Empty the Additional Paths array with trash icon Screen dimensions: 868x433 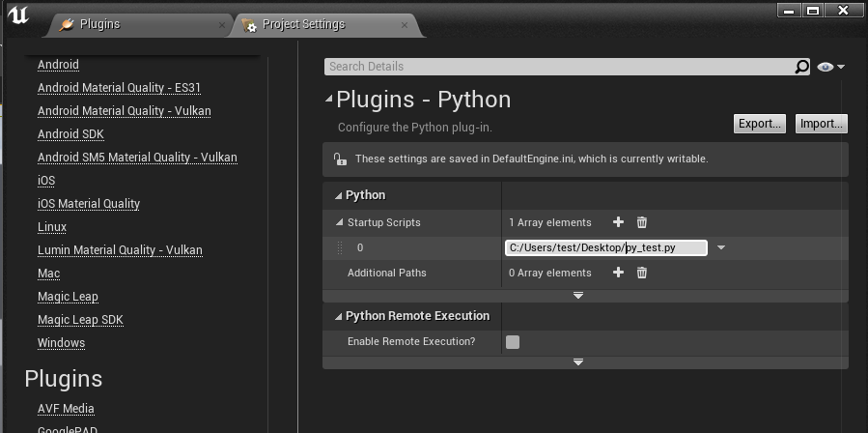(x=642, y=273)
